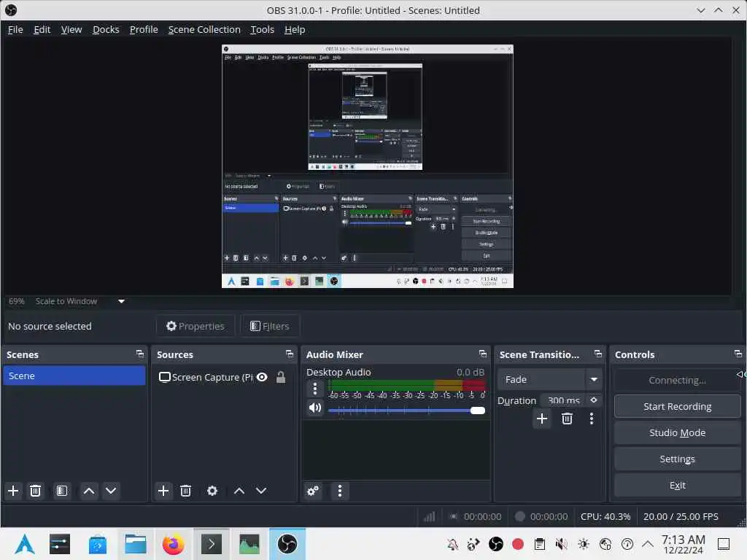
Task: Open the Edit menu
Action: pyautogui.click(x=42, y=29)
